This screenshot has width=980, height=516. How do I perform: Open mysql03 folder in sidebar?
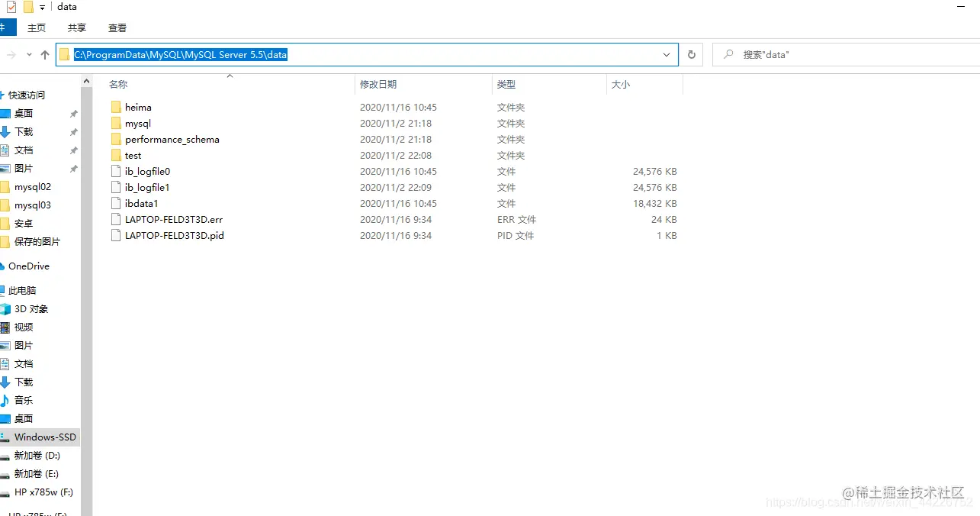[32, 205]
